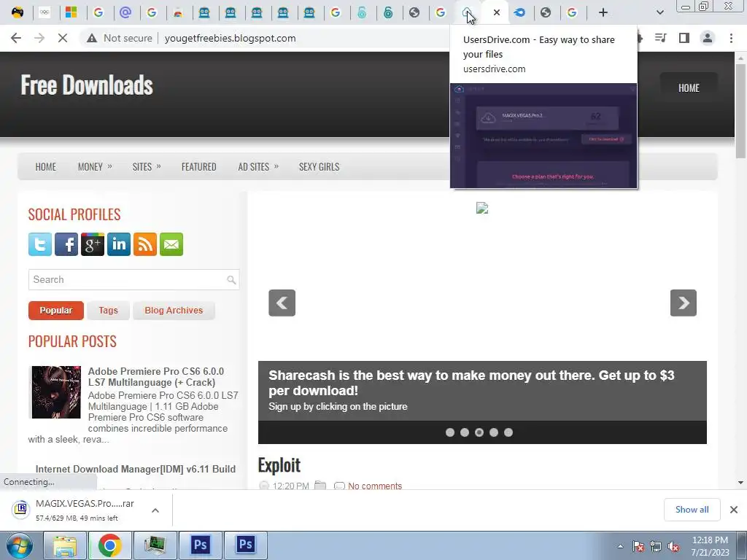
Task: Expand the SITES navigation menu
Action: (x=147, y=167)
